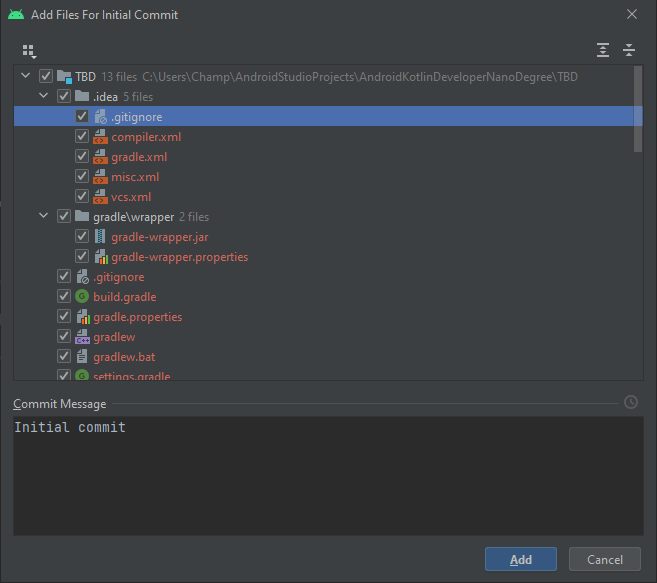Viewport: 657px width, 583px height.
Task: Select misc.xml file name
Action: [135, 177]
